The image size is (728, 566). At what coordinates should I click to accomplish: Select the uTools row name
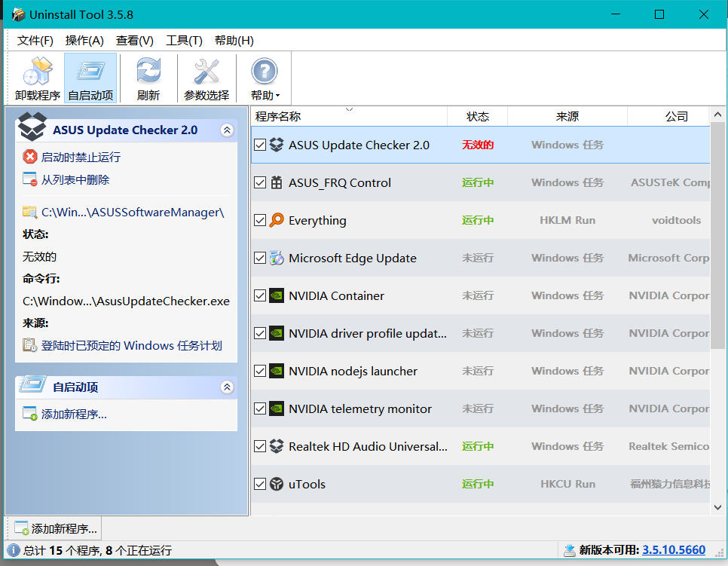pos(307,484)
